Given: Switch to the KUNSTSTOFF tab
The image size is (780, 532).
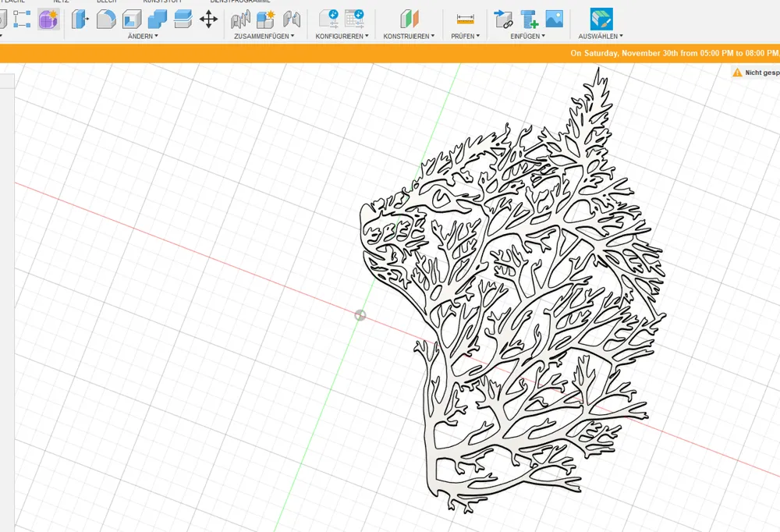Looking at the screenshot, I should (x=162, y=2).
